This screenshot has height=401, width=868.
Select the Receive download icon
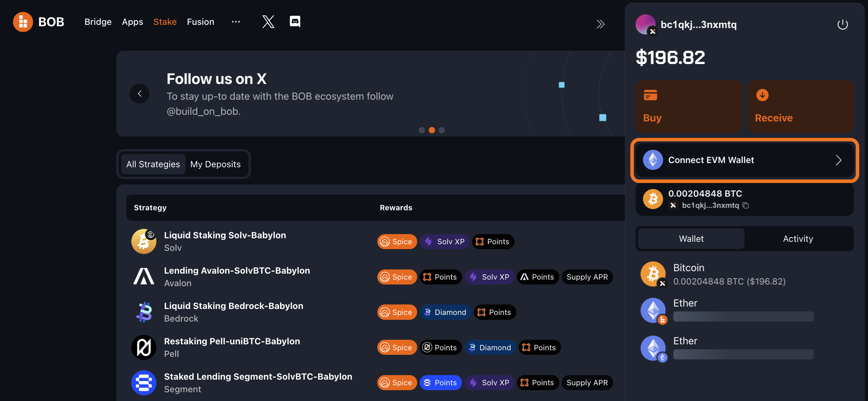pos(762,94)
